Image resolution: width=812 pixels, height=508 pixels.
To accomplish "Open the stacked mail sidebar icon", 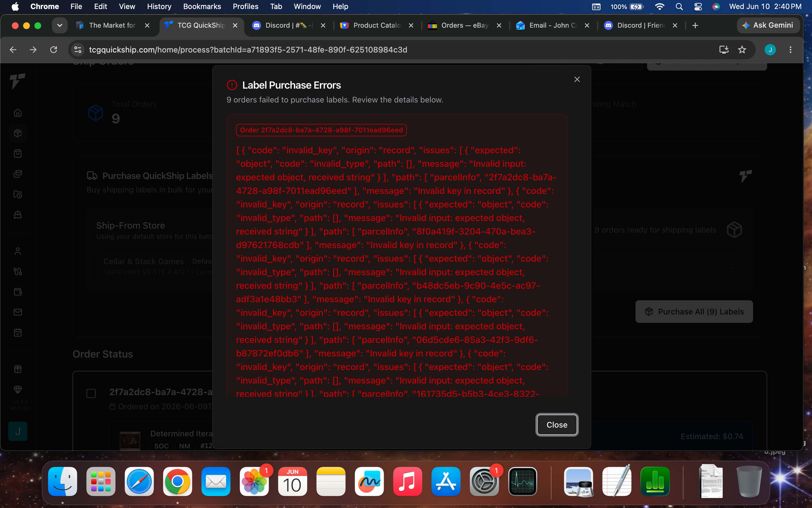I will click(x=18, y=174).
